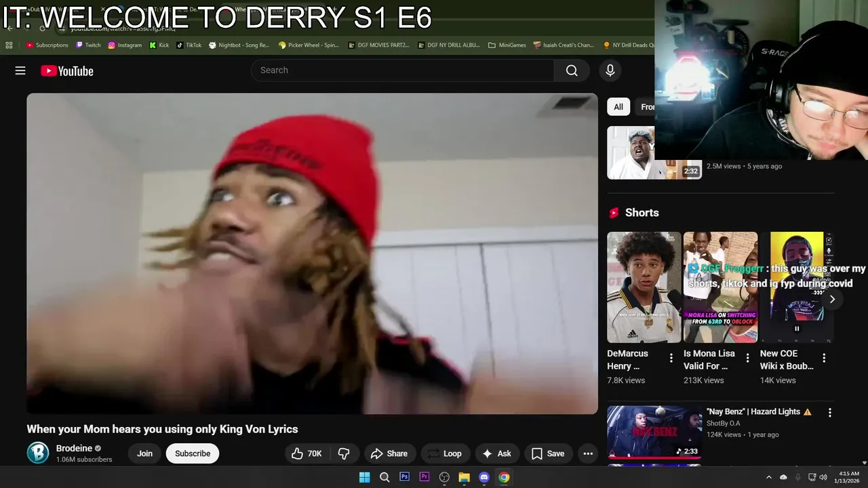Go to the YouTube home logo
The image size is (868, 488).
66,70
